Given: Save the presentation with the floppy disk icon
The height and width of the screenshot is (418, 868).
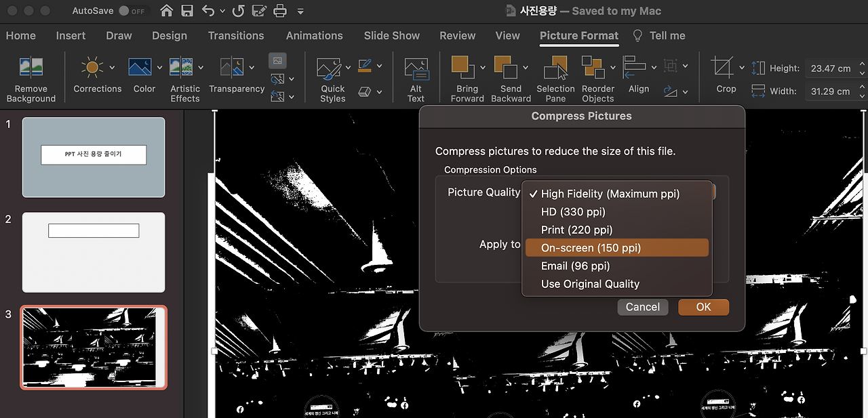Looking at the screenshot, I should point(187,11).
